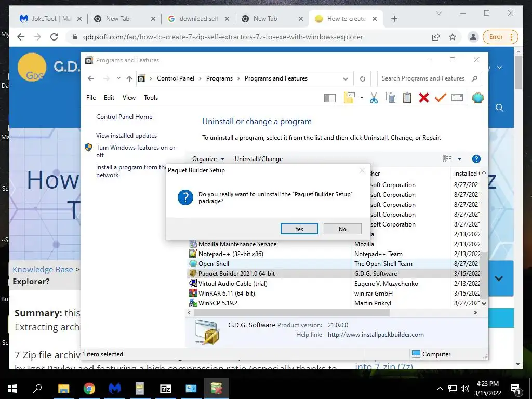Open Knowledge Base breadcrumb link on webpage

(43, 270)
